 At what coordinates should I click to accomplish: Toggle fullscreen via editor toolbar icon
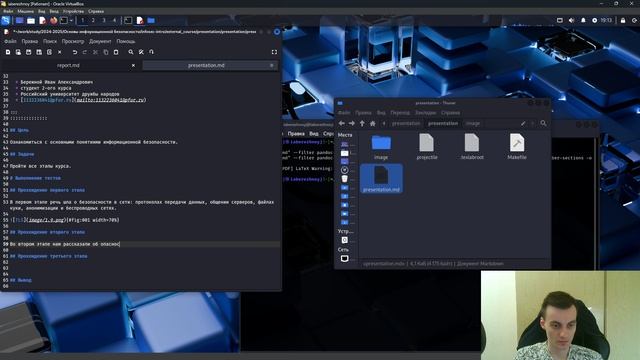pyautogui.click(x=274, y=52)
